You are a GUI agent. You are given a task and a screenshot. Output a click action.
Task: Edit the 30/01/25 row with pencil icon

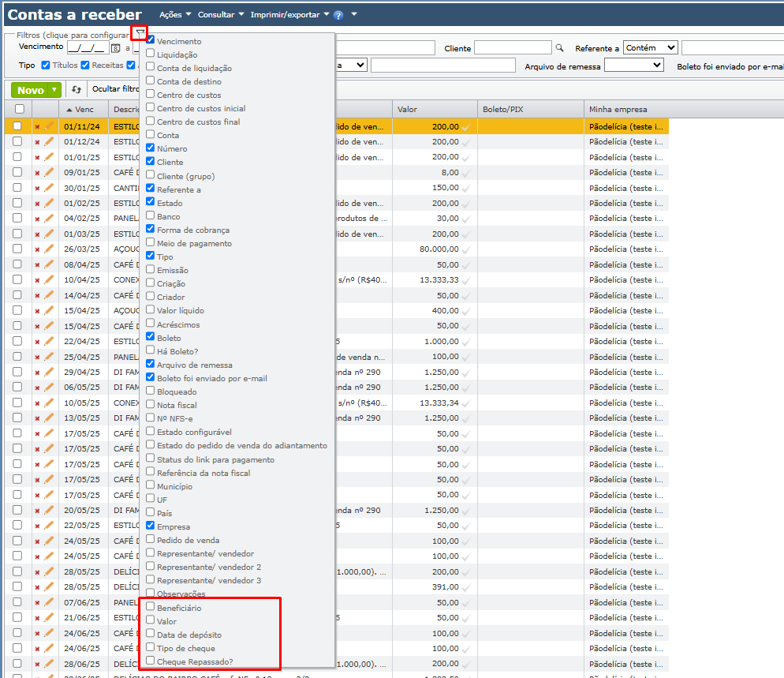click(48, 188)
